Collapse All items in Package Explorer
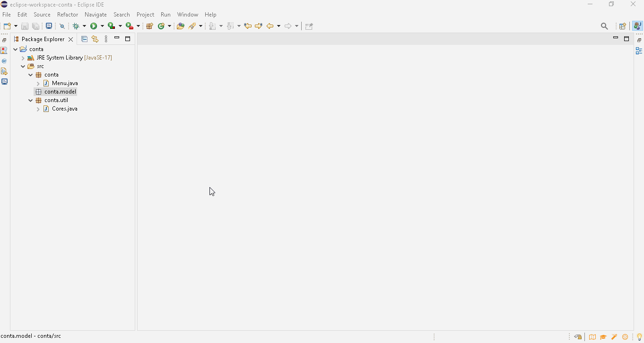The width and height of the screenshot is (644, 343). point(84,39)
